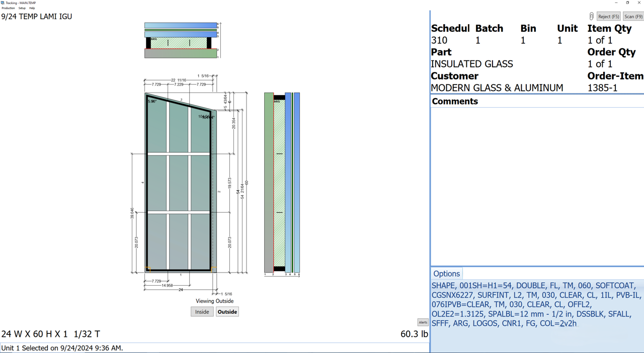Open the Help menu

[x=32, y=8]
